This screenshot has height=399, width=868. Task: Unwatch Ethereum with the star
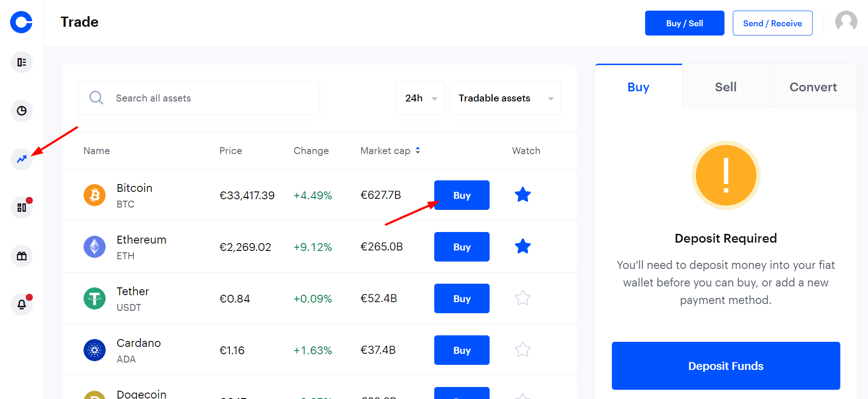coord(523,246)
